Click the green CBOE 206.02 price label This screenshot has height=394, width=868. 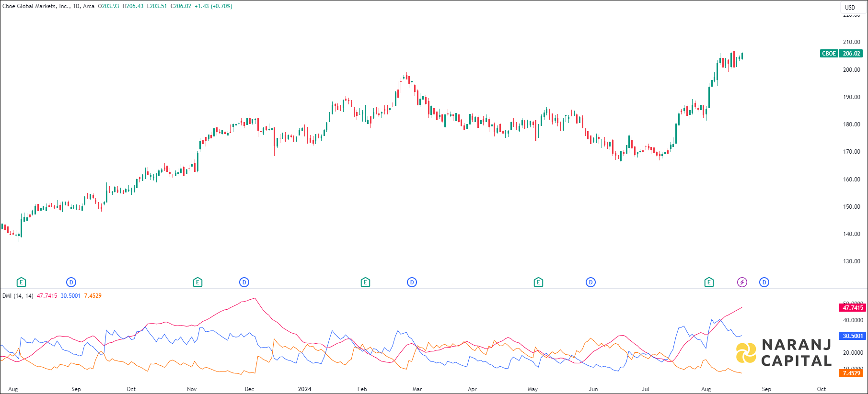[841, 54]
